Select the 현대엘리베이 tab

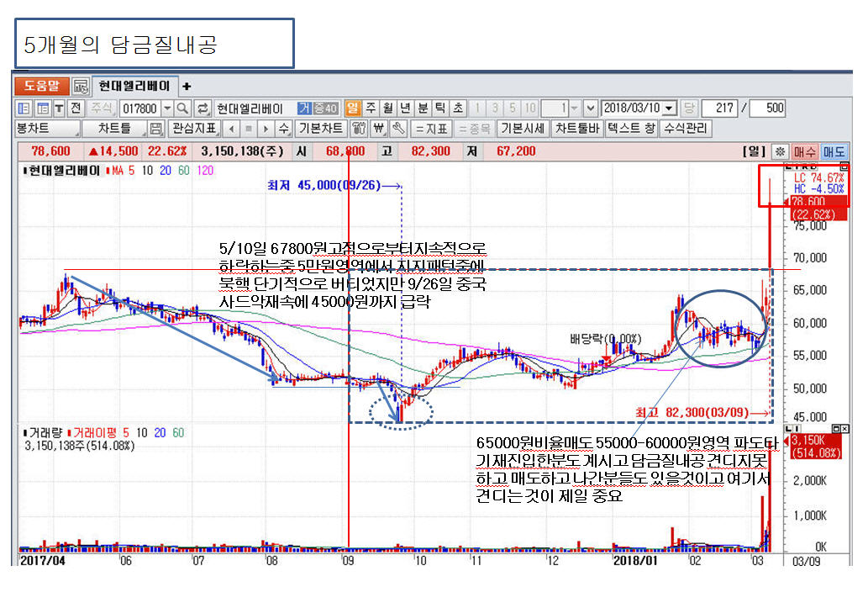tap(134, 86)
